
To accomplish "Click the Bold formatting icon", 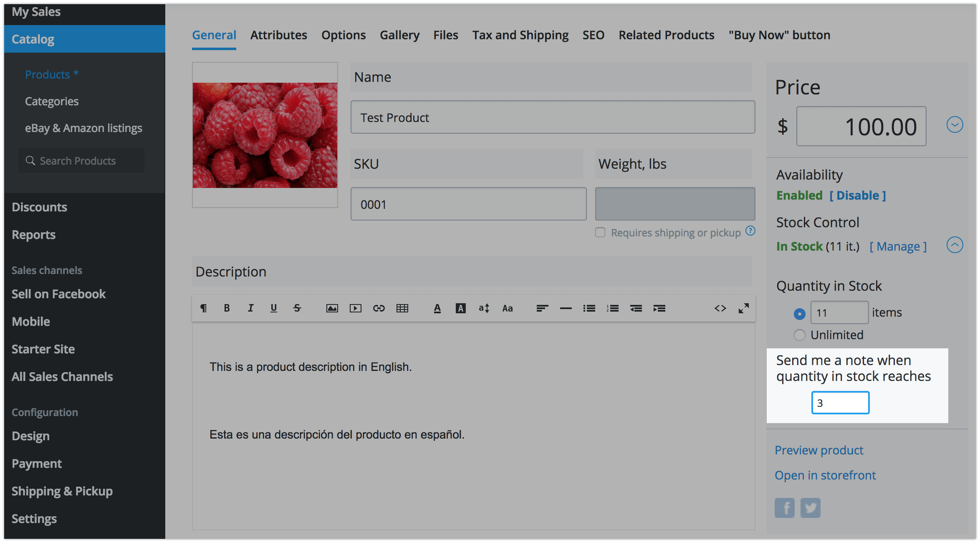I will (x=227, y=308).
